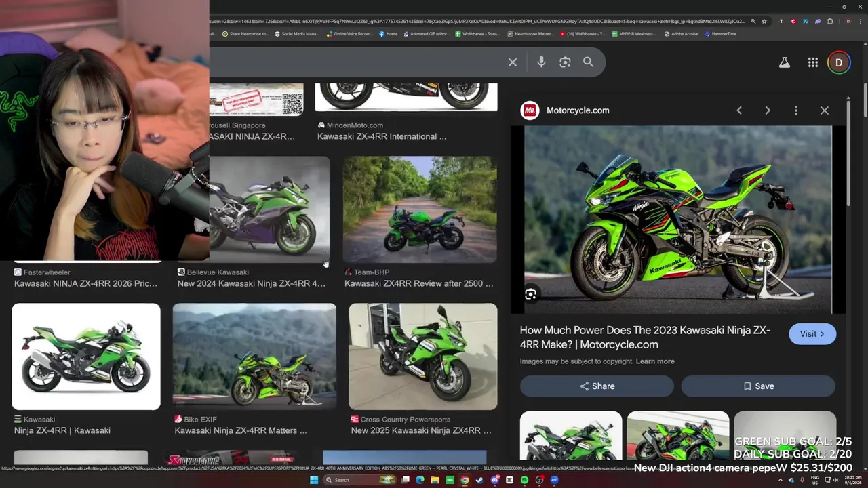This screenshot has height=488, width=868.
Task: Open the Online Voice Record... bookmark
Action: tap(350, 34)
